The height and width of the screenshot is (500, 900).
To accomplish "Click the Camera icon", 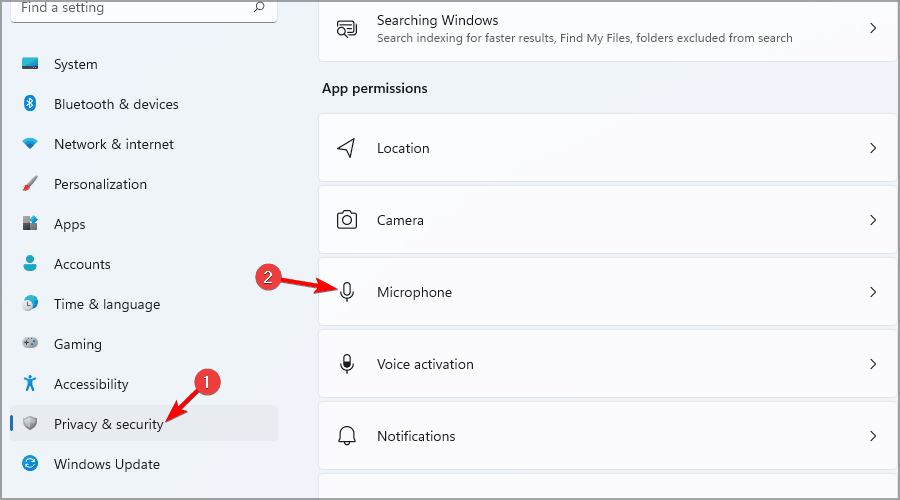I will click(x=347, y=220).
